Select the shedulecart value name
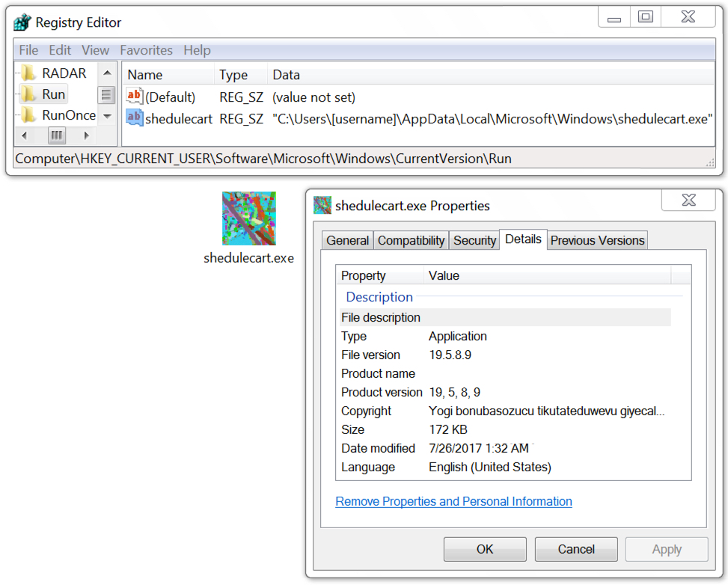Viewport: 728px width, 585px height. [x=179, y=119]
